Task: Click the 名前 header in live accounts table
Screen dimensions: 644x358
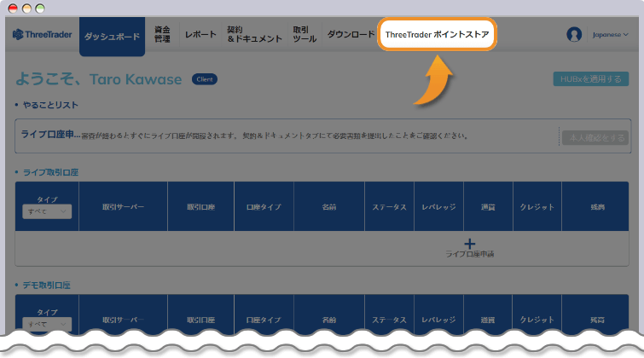Action: 329,207
